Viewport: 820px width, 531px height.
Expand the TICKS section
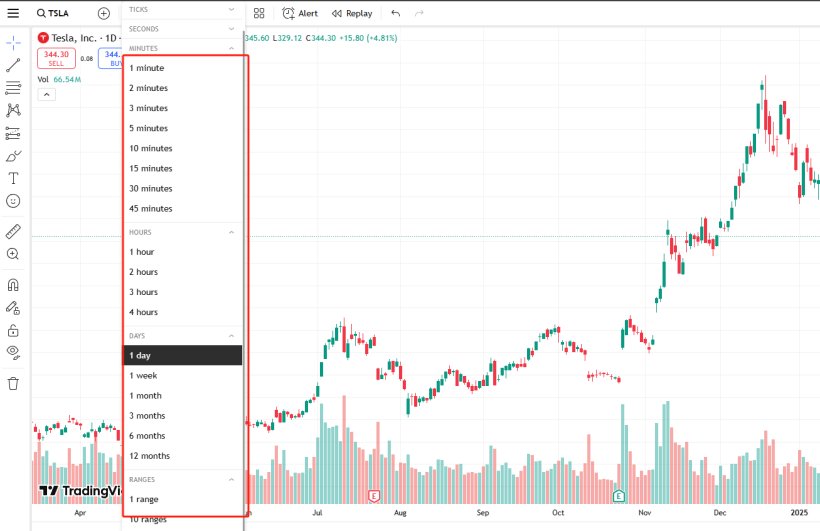(182, 9)
